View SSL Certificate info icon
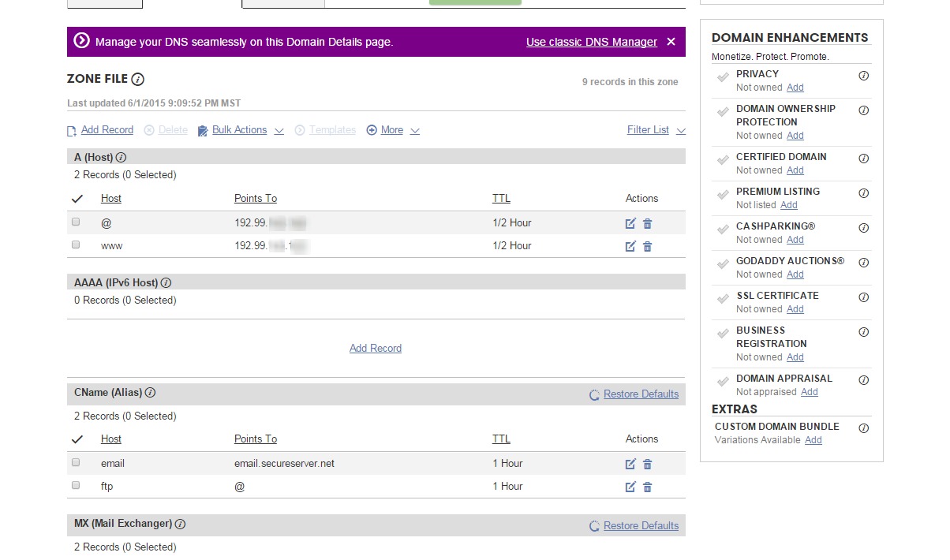 pos(863,297)
